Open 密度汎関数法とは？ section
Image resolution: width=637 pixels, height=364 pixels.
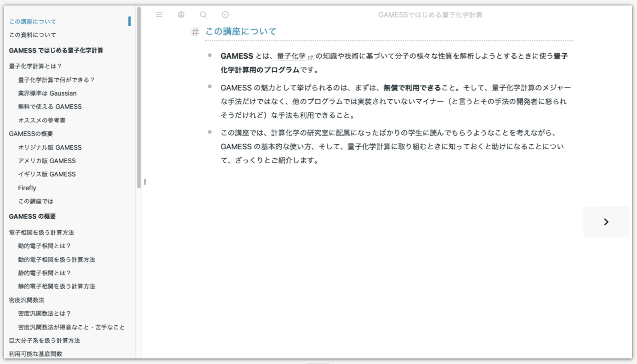point(45,313)
